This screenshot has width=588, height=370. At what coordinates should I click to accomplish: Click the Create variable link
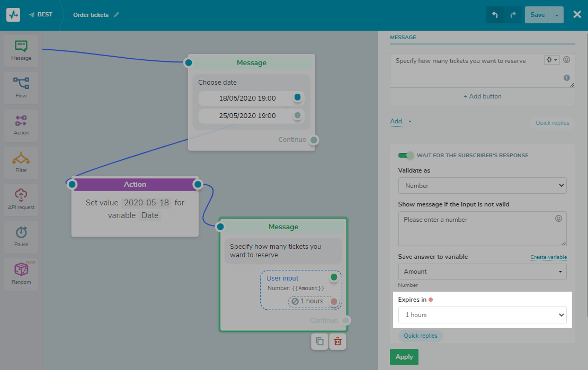[x=548, y=257]
